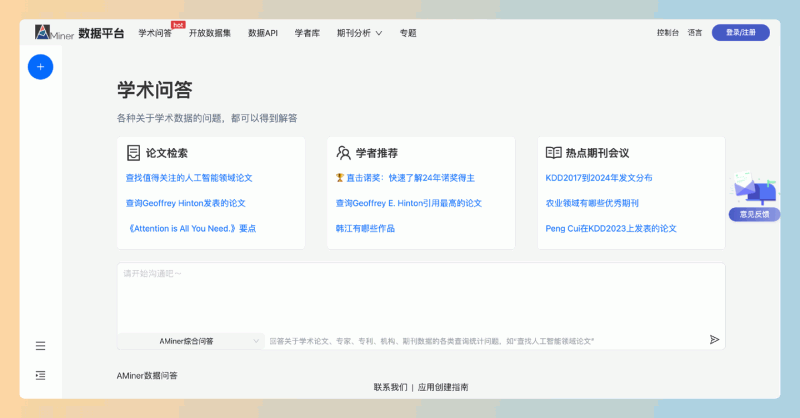Screen dimensions: 800x418
Task: Select 韩江有哪些作品 link
Action: pyautogui.click(x=365, y=229)
